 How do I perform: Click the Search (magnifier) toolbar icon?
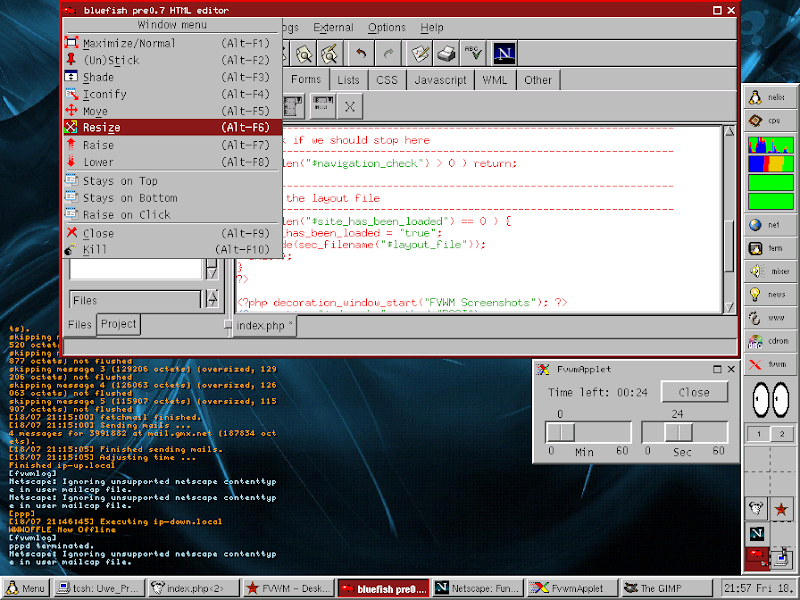click(x=304, y=53)
